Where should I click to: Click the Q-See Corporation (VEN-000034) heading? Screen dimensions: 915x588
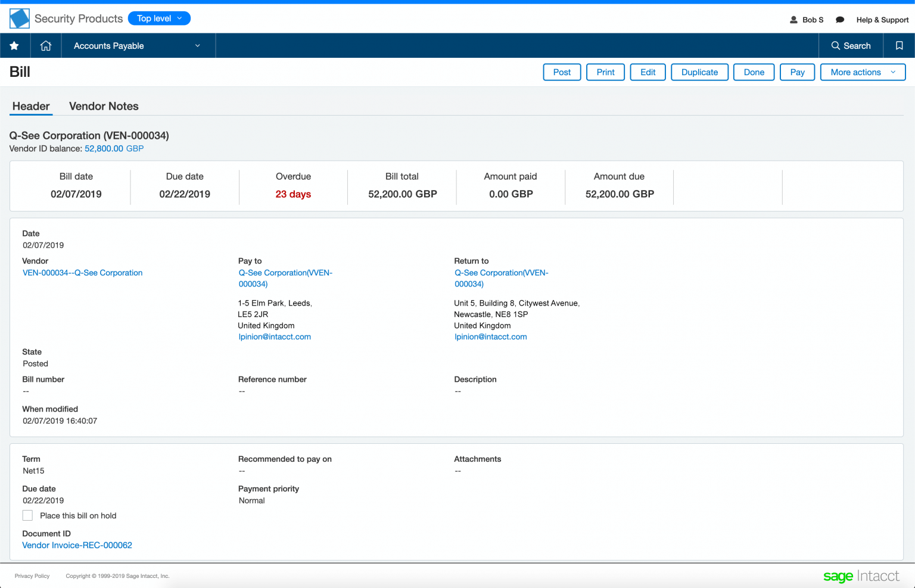coord(89,135)
